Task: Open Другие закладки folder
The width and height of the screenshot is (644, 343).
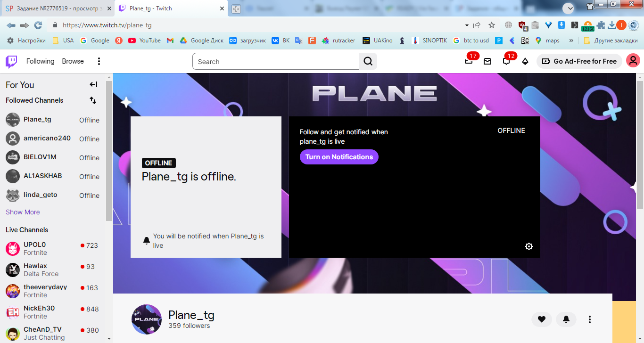Action: (611, 41)
